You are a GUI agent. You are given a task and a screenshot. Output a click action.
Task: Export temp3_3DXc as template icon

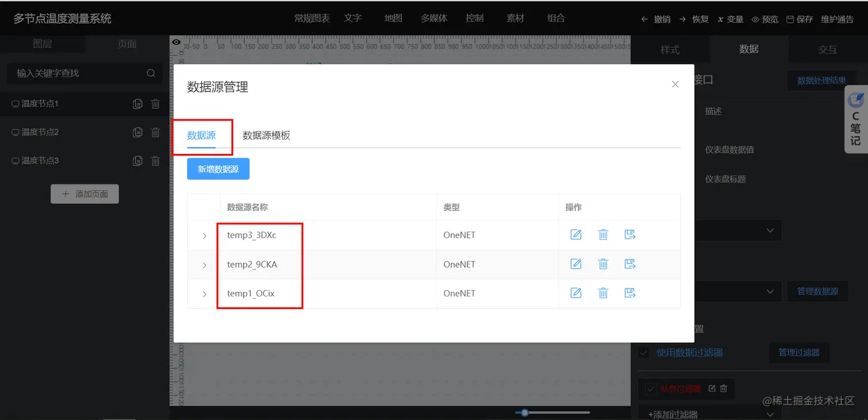630,234
